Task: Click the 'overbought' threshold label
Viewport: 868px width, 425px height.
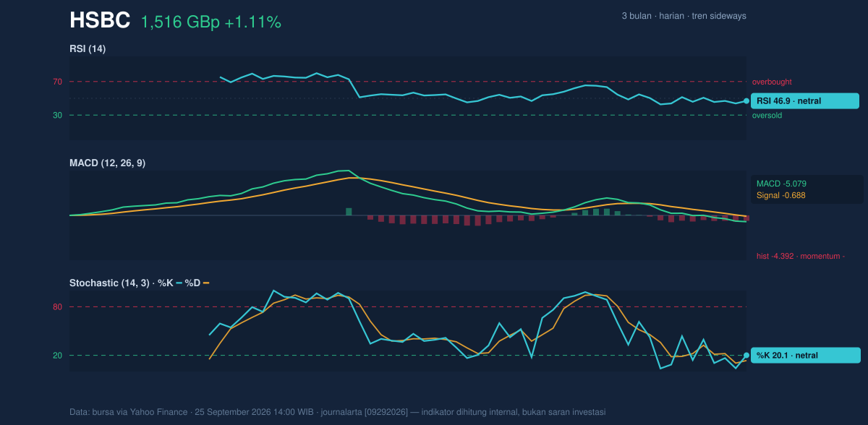Action: point(772,82)
